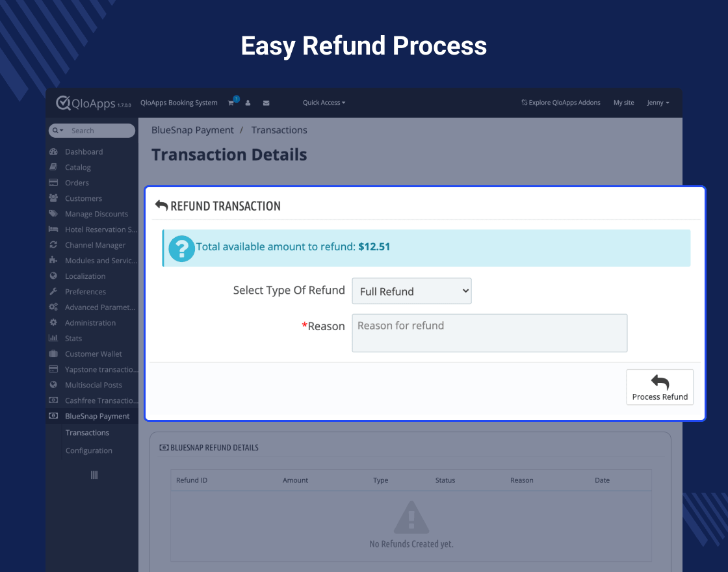Focus the Reason for refund text area
This screenshot has height=572, width=728.
pyautogui.click(x=489, y=333)
